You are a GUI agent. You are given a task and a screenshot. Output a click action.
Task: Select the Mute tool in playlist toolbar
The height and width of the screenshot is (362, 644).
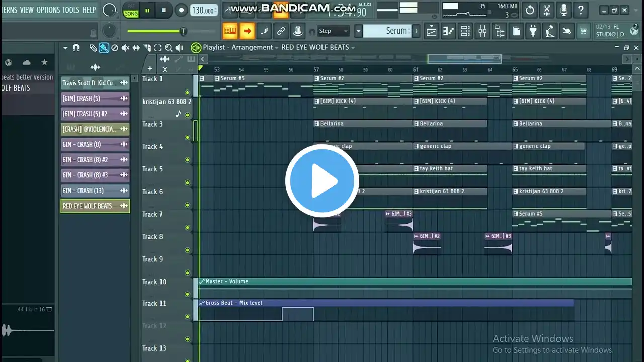125,48
